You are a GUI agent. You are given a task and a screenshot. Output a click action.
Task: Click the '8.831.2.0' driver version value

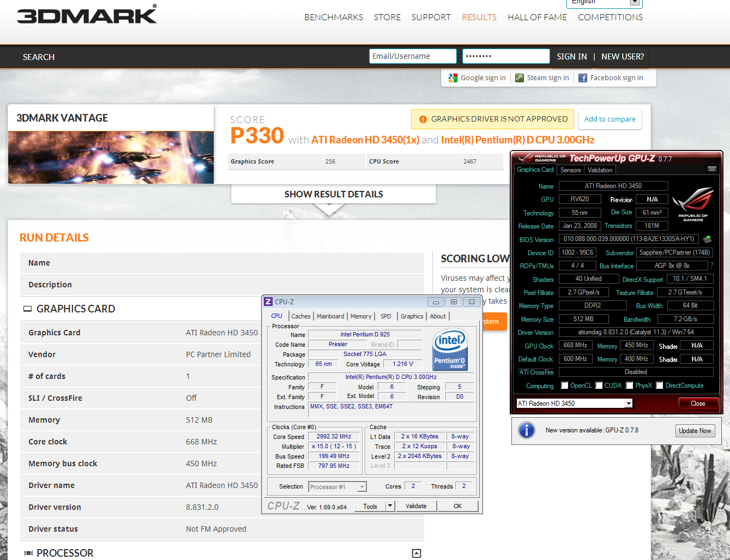tap(202, 507)
